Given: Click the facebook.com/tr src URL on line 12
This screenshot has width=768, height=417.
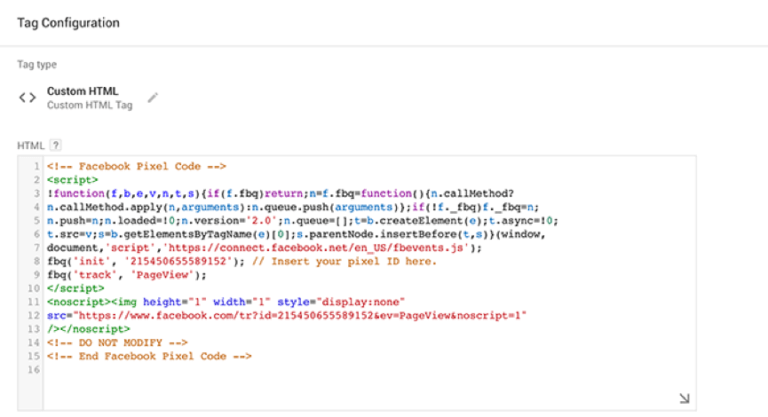Looking at the screenshot, I should [300, 316].
